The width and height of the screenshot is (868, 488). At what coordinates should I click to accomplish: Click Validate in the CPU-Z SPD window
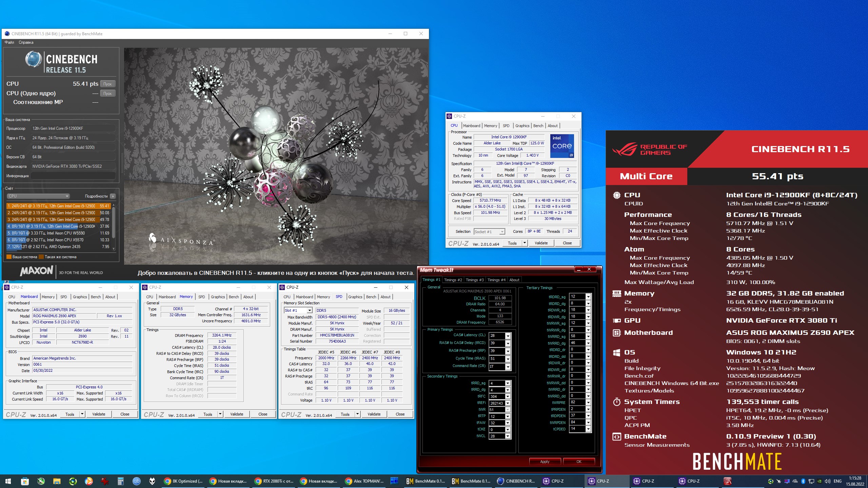pyautogui.click(x=374, y=414)
